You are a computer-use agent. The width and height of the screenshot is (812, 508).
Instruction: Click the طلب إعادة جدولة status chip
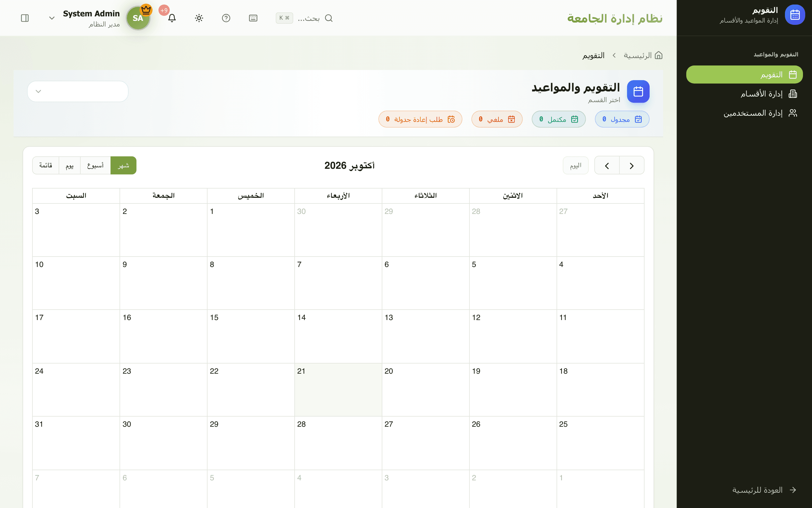[x=420, y=119]
